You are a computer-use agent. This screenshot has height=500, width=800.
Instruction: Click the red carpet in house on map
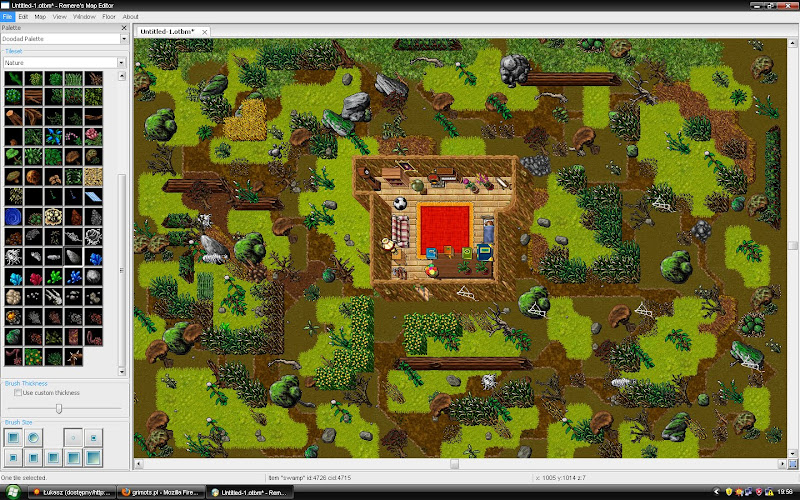(x=444, y=229)
